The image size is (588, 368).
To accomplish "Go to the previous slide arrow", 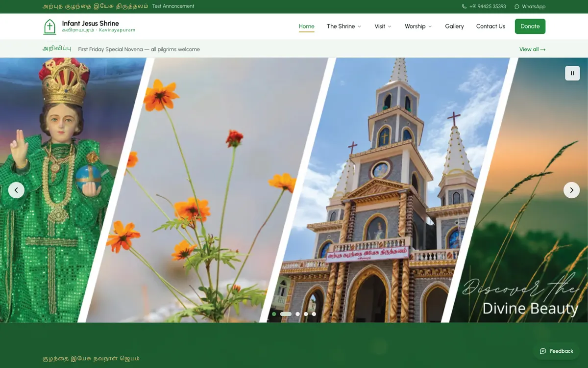I will [x=16, y=190].
